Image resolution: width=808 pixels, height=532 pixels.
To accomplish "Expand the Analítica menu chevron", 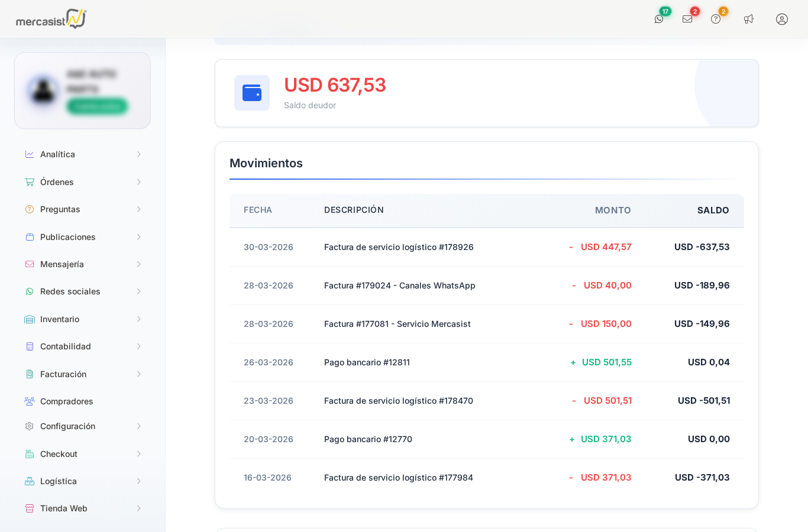I will click(139, 154).
